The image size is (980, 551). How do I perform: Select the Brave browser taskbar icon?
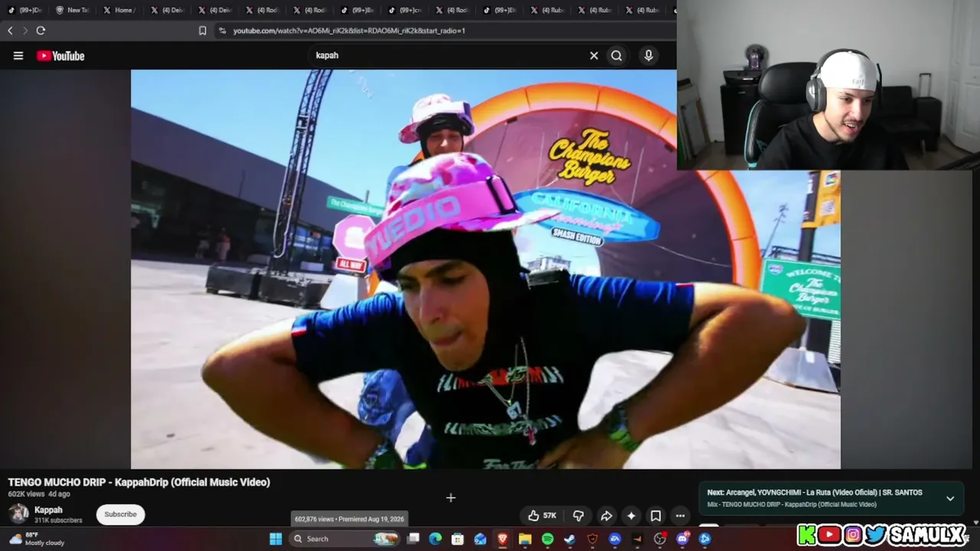coord(503,539)
